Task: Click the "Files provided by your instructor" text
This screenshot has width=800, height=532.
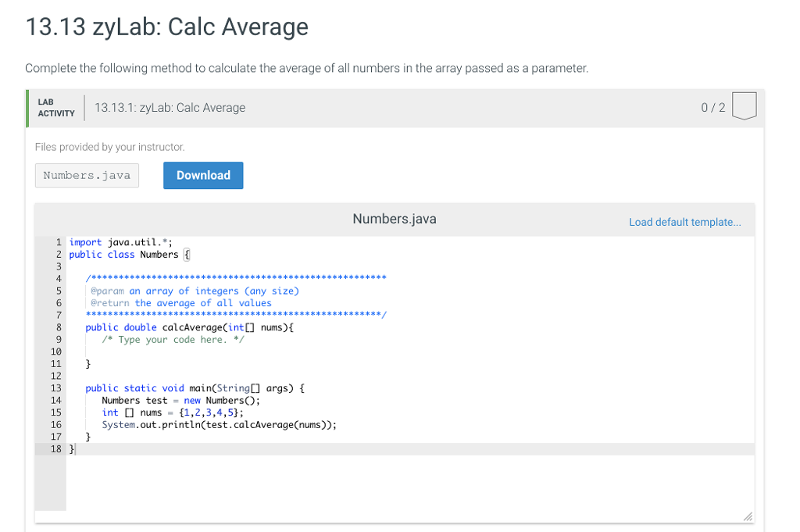Action: point(109,147)
